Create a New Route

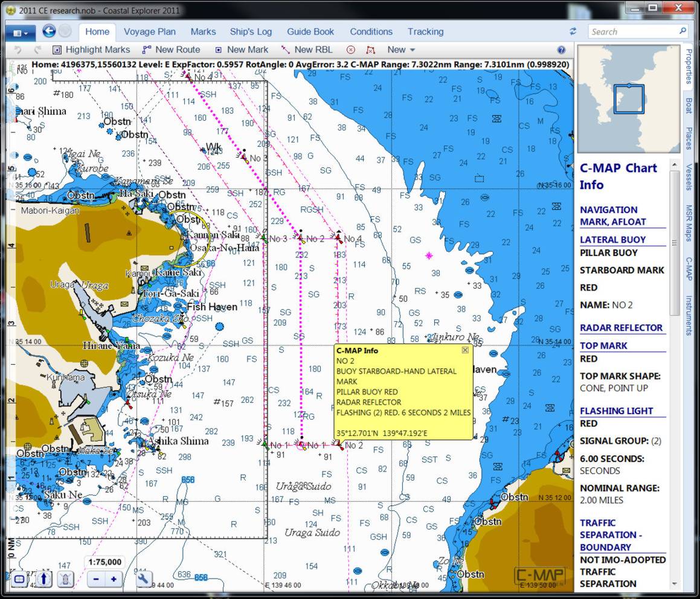click(171, 50)
